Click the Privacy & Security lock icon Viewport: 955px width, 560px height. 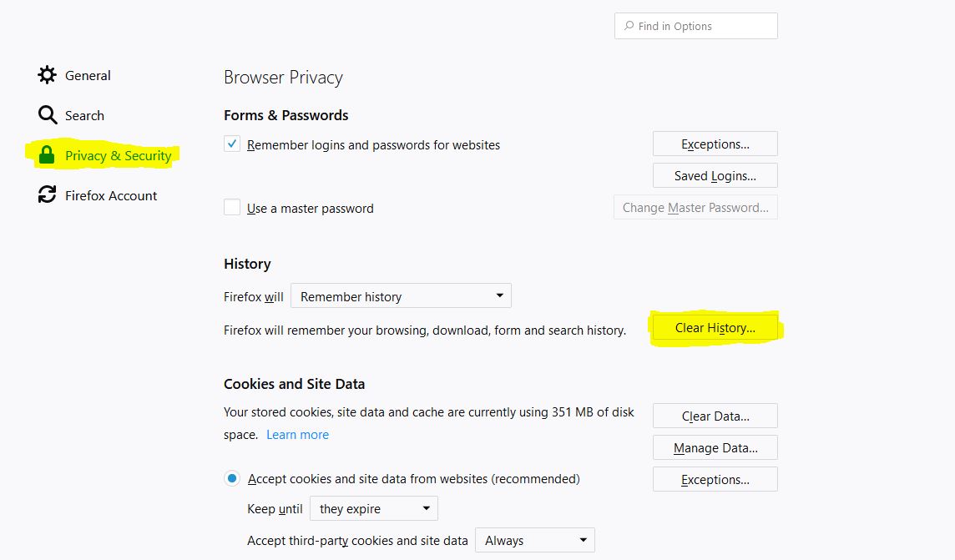(47, 155)
